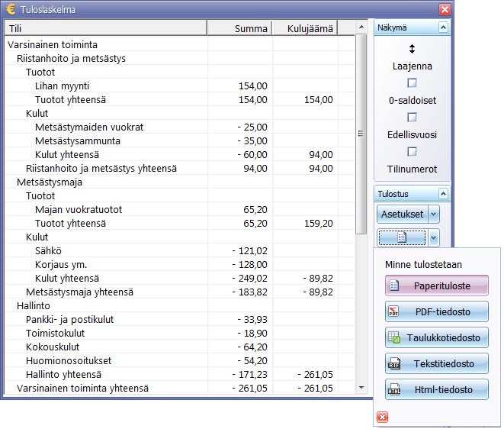Select Taulukkotiedosto spreadsheet export
Image resolution: width=504 pixels, height=429 pixels.
(437, 337)
